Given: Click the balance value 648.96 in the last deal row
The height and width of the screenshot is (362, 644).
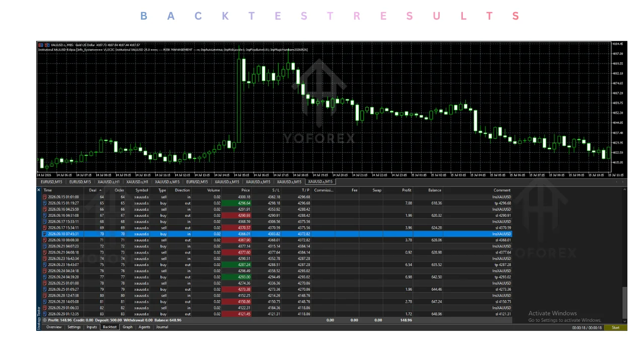Looking at the screenshot, I should click(x=436, y=314).
